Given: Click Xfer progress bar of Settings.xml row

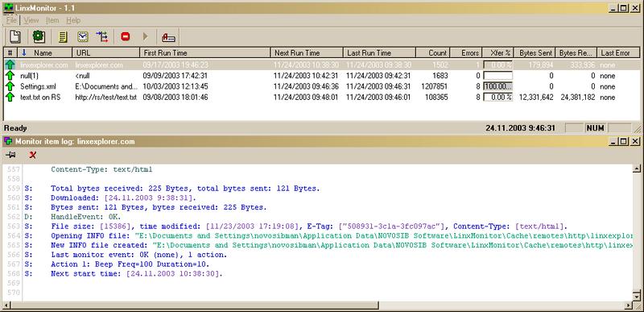Looking at the screenshot, I should pos(497,86).
